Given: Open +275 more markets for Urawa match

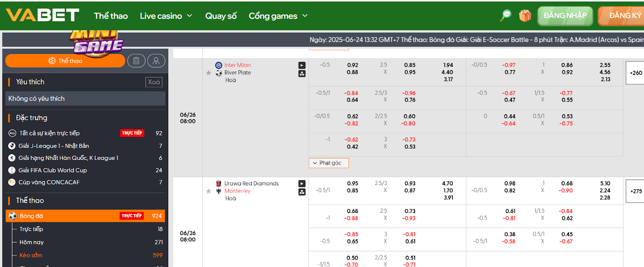Looking at the screenshot, I should pos(636,191).
